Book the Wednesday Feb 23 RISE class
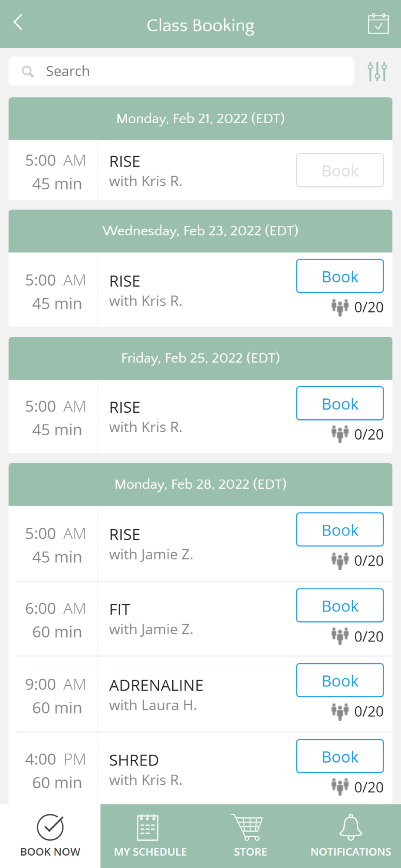The image size is (401, 868). pyautogui.click(x=340, y=276)
